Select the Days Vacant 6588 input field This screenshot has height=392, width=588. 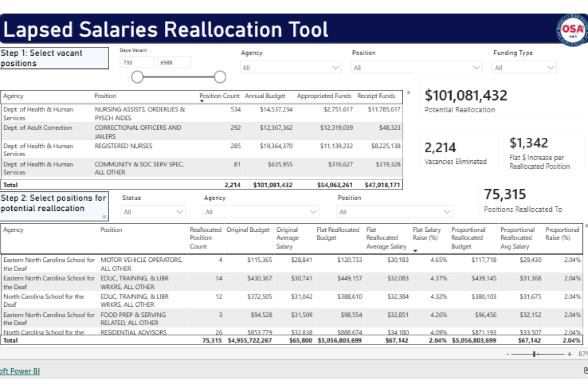174,62
